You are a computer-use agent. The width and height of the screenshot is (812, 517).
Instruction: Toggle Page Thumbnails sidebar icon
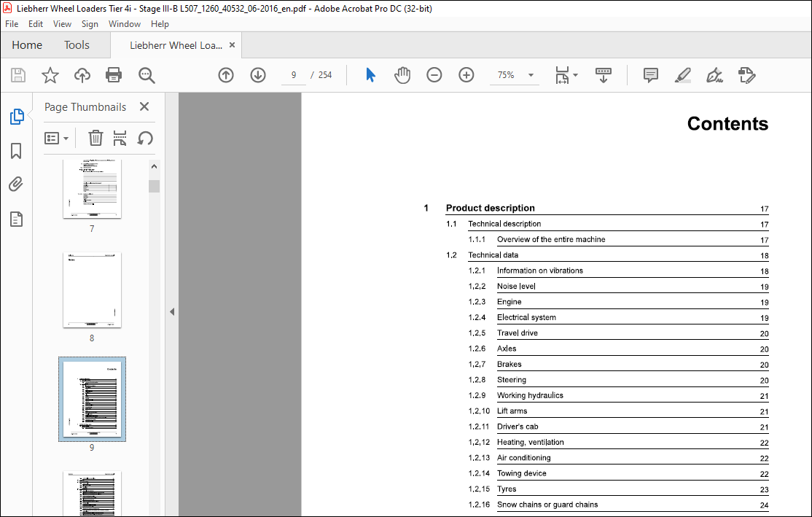pos(17,117)
